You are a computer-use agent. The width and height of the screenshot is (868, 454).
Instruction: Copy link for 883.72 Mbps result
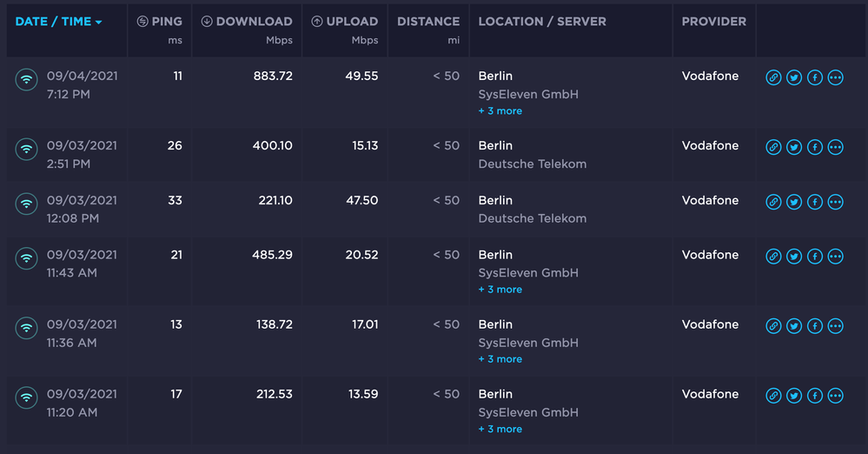point(773,77)
